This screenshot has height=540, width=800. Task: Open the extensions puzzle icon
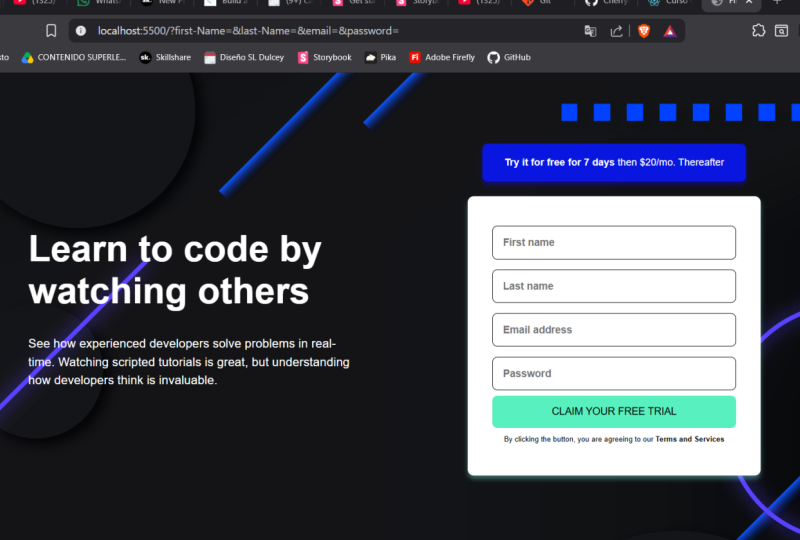(759, 31)
